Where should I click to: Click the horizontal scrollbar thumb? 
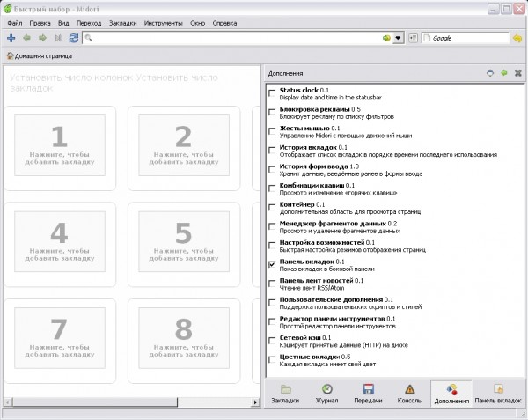pyautogui.click(x=95, y=402)
